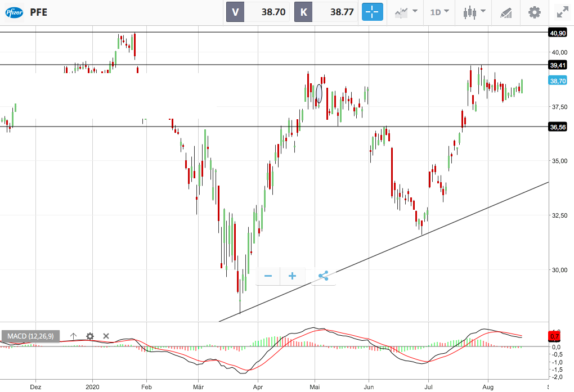Click the MACD (12,26,9) label
Viewport: 574px width, 392px height.
tap(30, 336)
